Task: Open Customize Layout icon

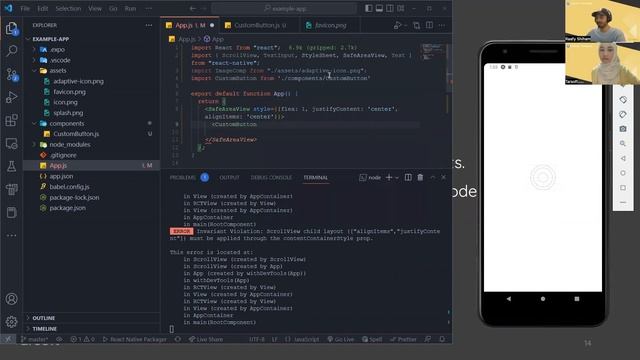Action: (401, 8)
